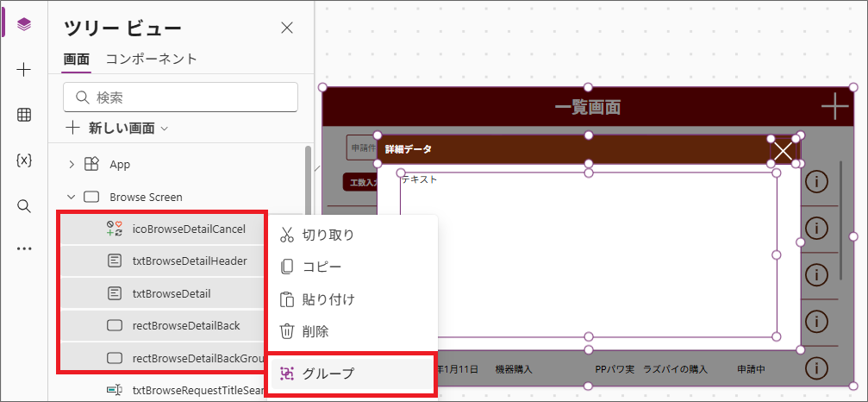Collapse the Browse Screen tree node
Viewport: 868px width, 402px height.
click(x=72, y=197)
